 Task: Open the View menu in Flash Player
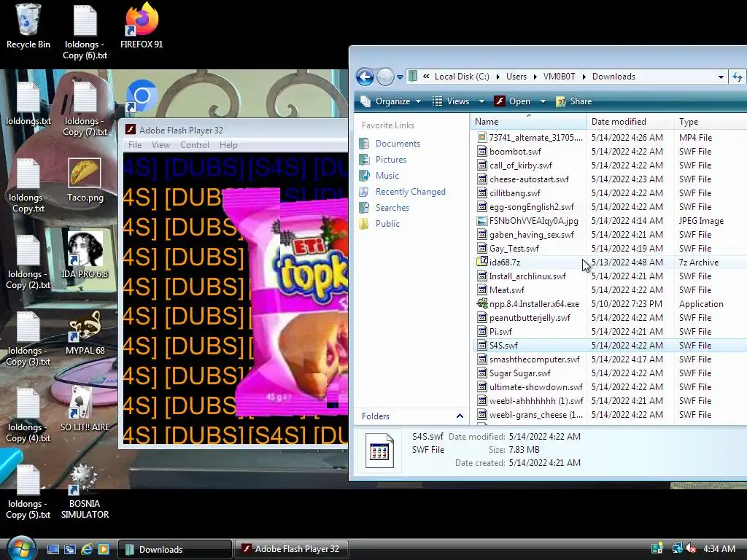160,145
